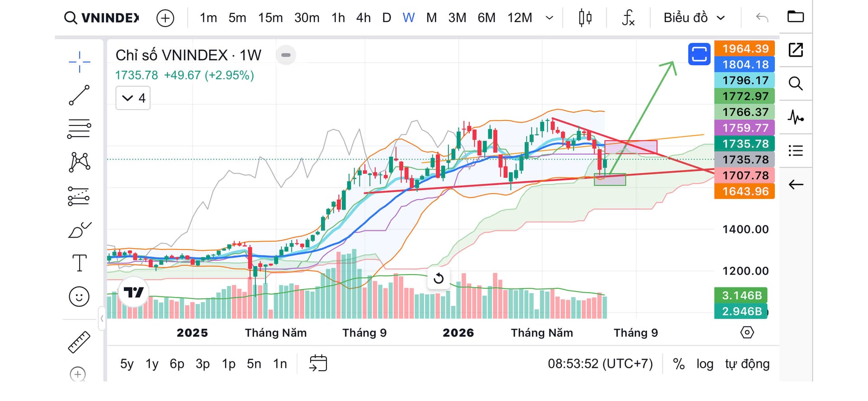Select the trend line drawing tool
Image resolution: width=868 pixels, height=401 pixels.
click(79, 95)
